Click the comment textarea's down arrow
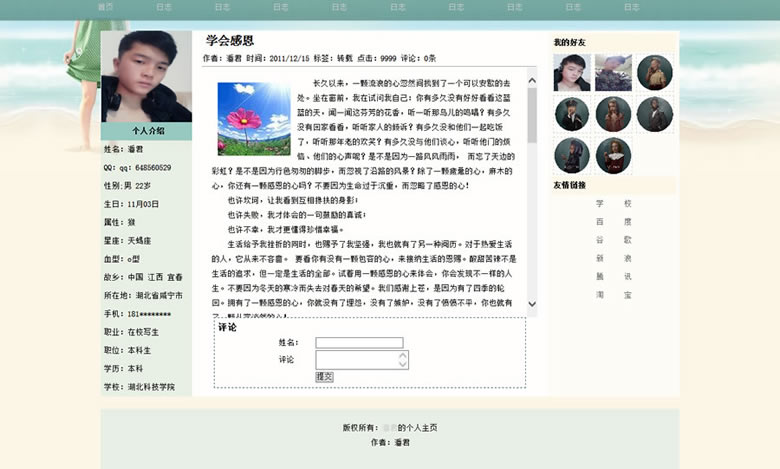This screenshot has height=469, width=780. (x=403, y=365)
